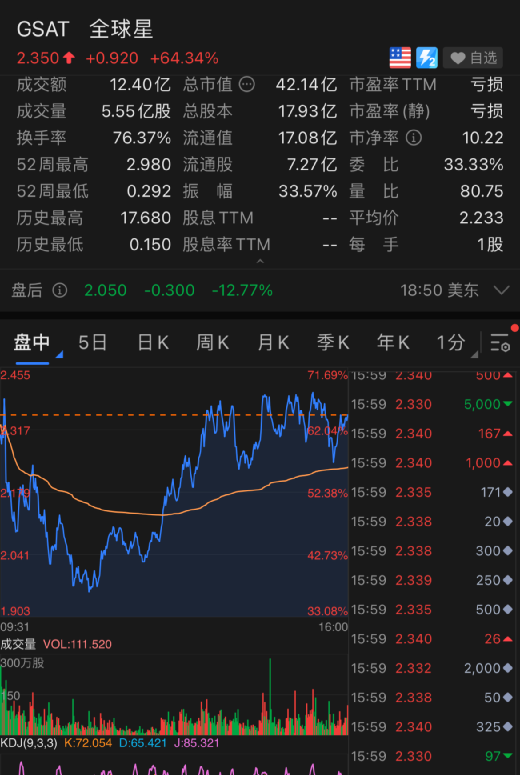Switch to the 5日 chart tab
This screenshot has width=520, height=775.
[x=92, y=343]
